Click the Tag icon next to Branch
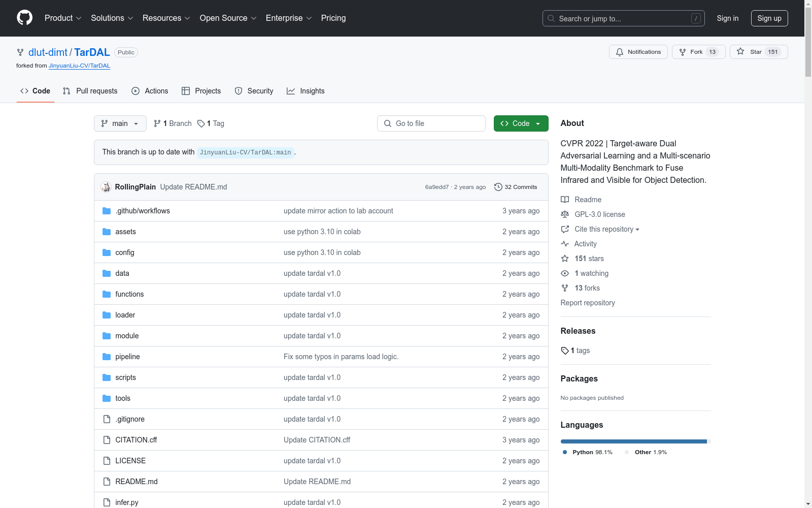 tap(201, 123)
